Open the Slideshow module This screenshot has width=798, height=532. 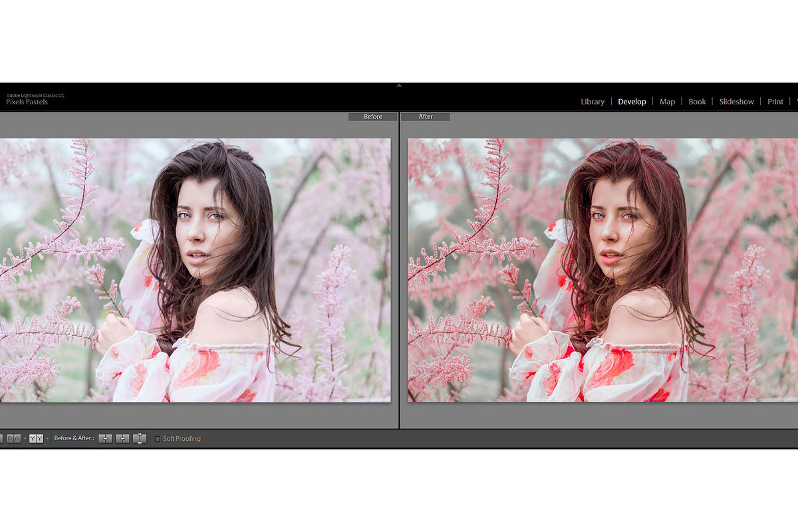click(x=736, y=102)
